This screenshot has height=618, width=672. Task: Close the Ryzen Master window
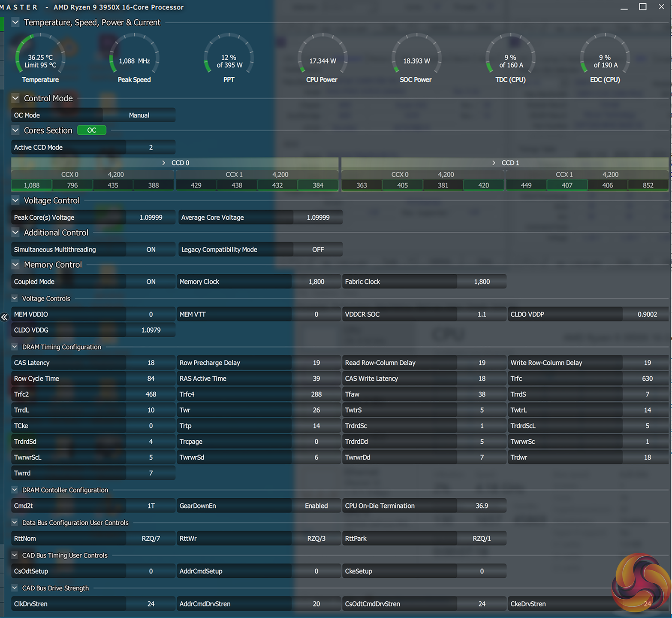661,7
